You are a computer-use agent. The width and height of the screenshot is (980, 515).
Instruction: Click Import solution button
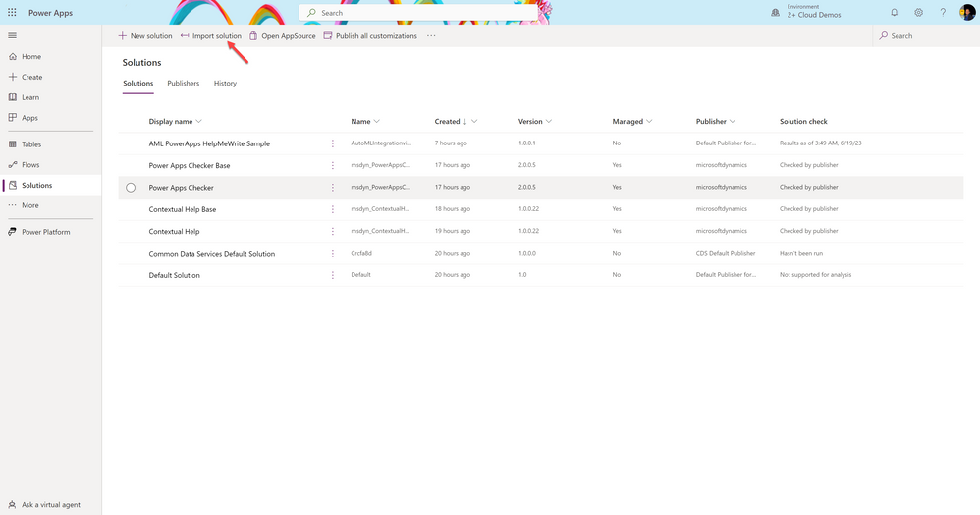(x=210, y=36)
